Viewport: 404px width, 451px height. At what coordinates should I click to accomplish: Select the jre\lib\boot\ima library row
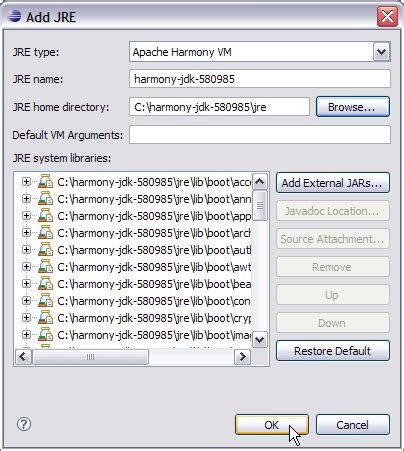[154, 335]
